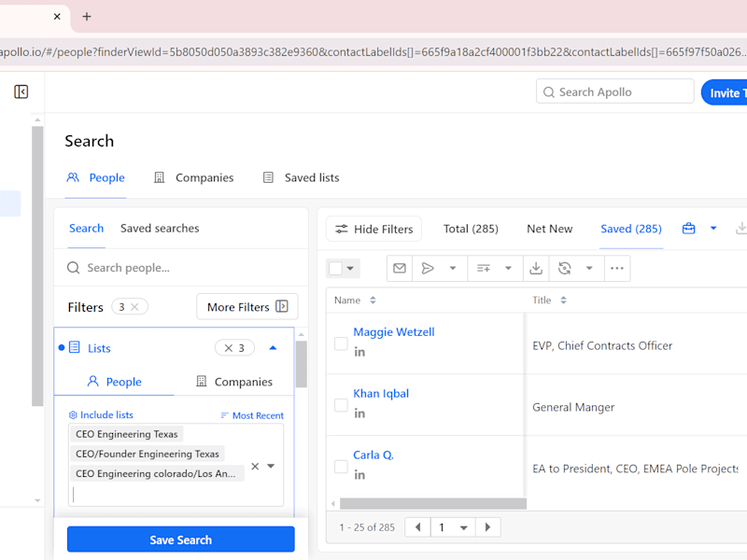Image resolution: width=747 pixels, height=560 pixels.
Task: Clear all included lists with X
Action: [x=255, y=466]
